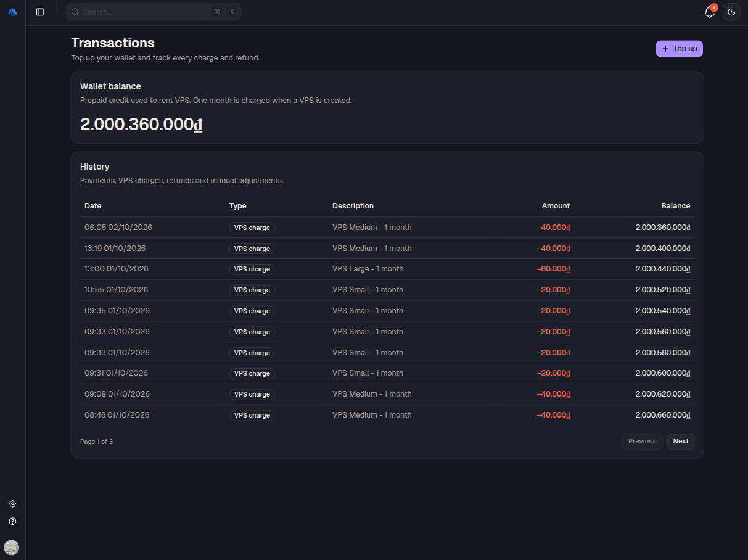Click the −20.000₫ amount in 09:35 row
The width and height of the screenshot is (748, 560).
click(x=553, y=311)
